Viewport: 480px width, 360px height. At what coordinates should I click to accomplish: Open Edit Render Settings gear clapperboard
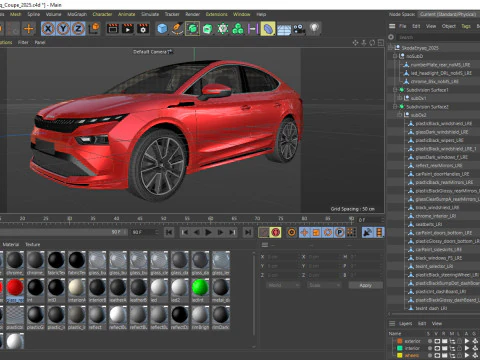tap(143, 29)
